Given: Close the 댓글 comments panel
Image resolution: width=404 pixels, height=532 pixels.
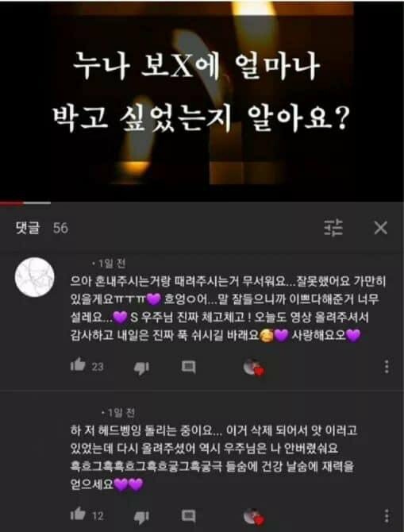Looking at the screenshot, I should (x=381, y=228).
